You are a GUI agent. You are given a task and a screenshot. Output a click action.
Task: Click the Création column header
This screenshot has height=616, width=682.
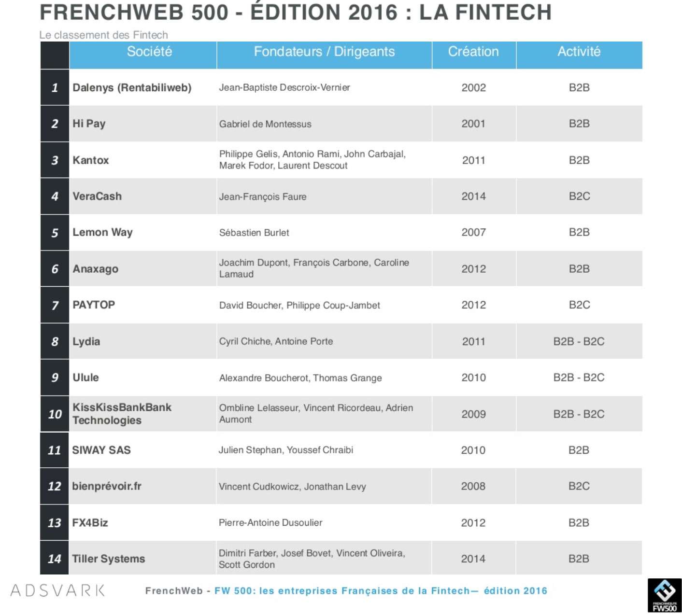pos(473,52)
